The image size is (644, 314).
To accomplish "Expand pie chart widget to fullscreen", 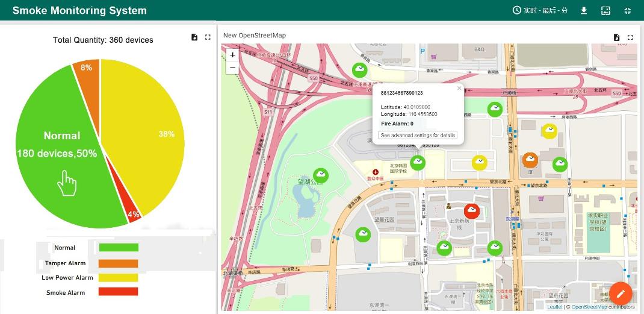I will pos(208,37).
